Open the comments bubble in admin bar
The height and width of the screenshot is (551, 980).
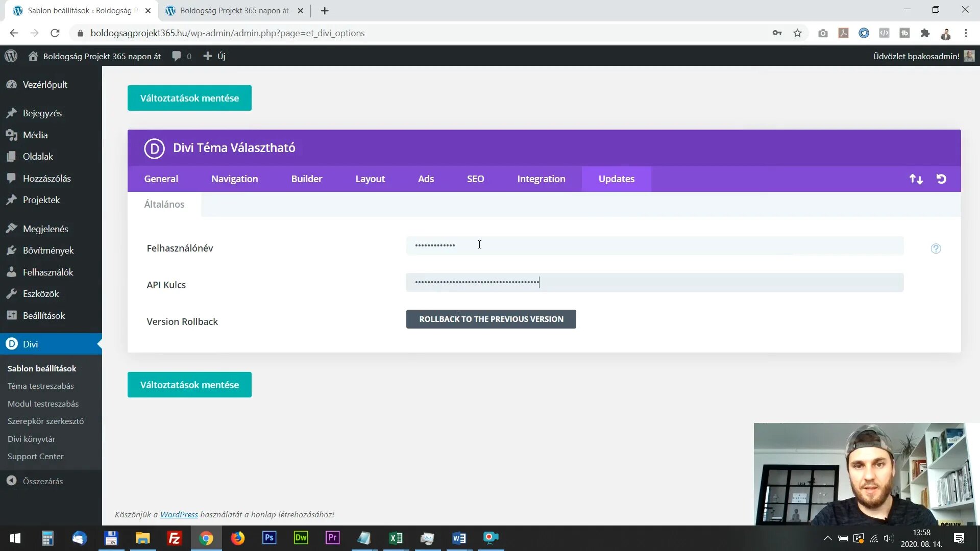(x=182, y=56)
